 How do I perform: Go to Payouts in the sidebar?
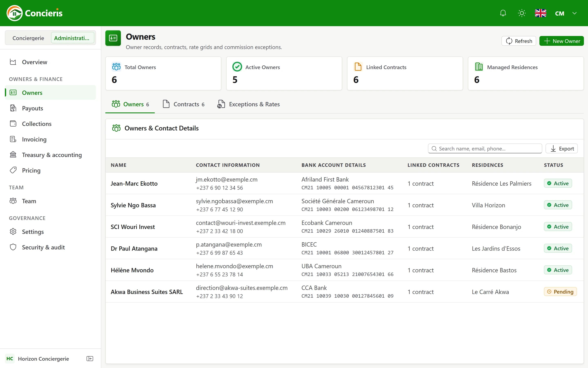coord(50,108)
